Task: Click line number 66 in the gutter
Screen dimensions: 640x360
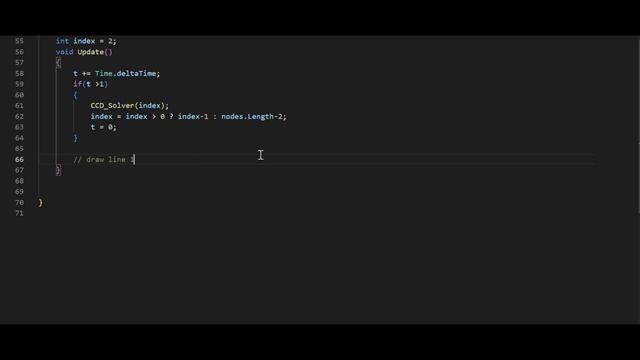Action: pos(19,160)
